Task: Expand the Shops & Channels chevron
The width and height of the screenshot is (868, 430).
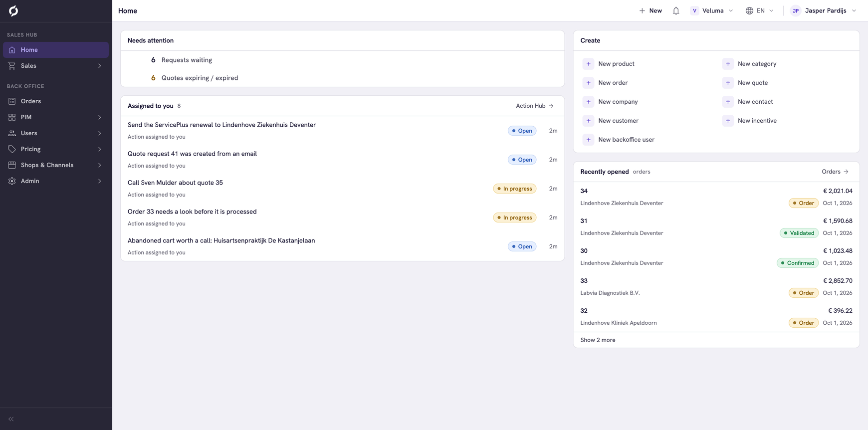Action: pos(100,165)
